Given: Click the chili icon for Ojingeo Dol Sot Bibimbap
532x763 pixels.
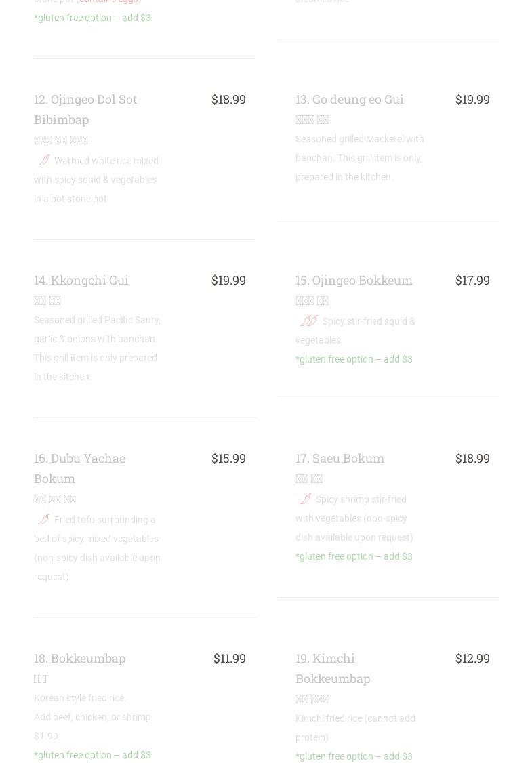Looking at the screenshot, I should (x=44, y=161).
